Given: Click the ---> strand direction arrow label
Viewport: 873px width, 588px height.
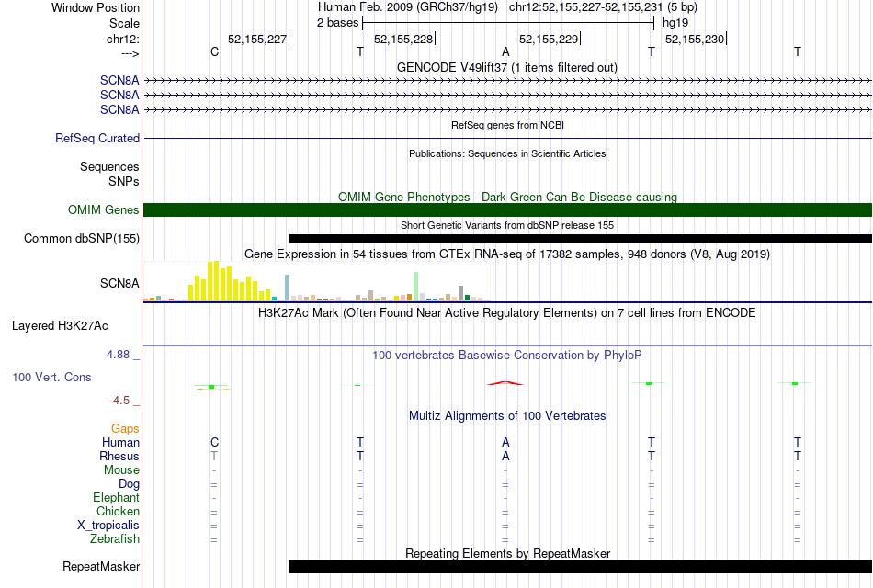Looking at the screenshot, I should click(x=130, y=53).
